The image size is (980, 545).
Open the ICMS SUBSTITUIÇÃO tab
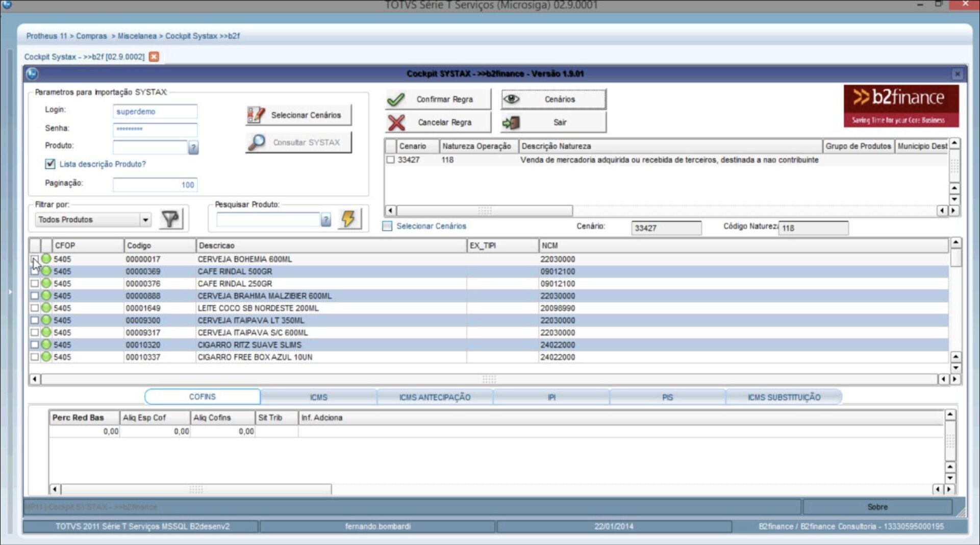pyautogui.click(x=784, y=397)
